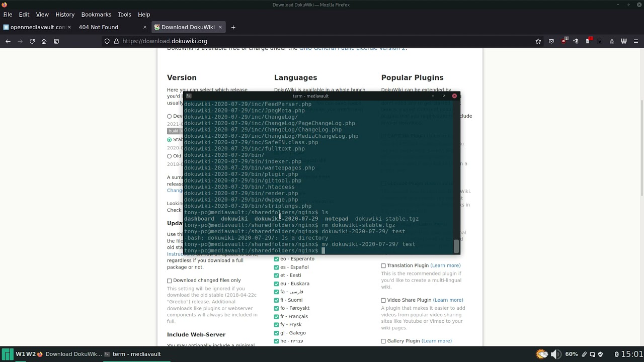The width and height of the screenshot is (644, 362).
Task: Open the Bookmarks menu
Action: [96, 15]
